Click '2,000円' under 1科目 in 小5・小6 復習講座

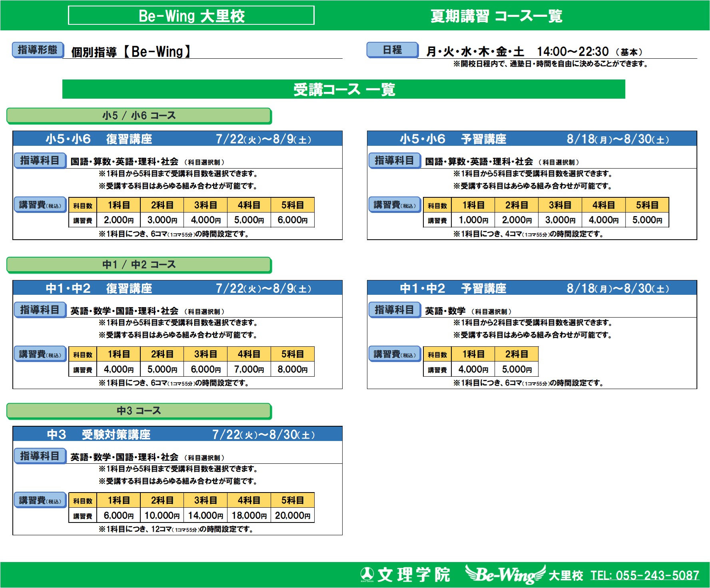119,220
